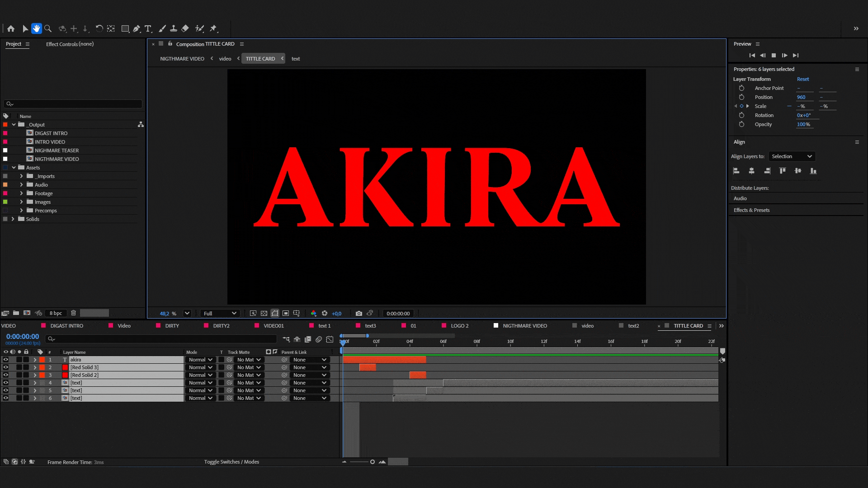Select the Rectangle shape tool
Image resolution: width=868 pixels, height=488 pixels.
125,28
